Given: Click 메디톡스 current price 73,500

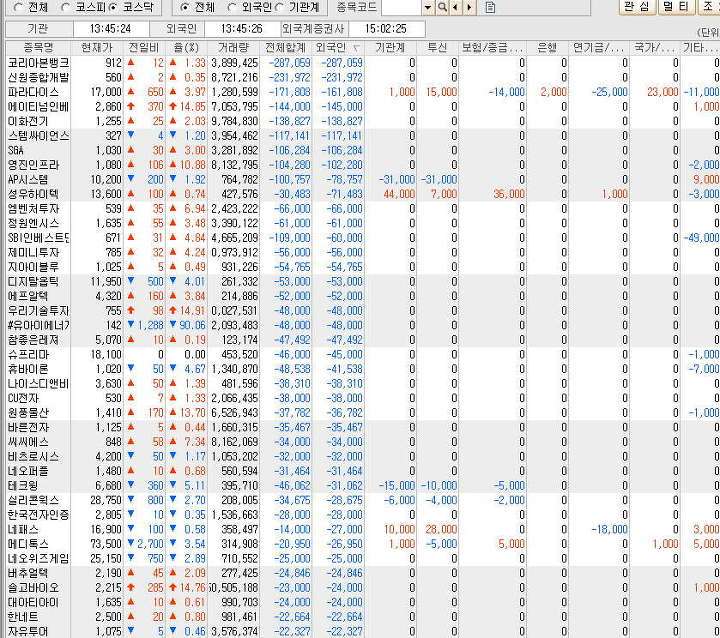Looking at the screenshot, I should coord(106,544).
